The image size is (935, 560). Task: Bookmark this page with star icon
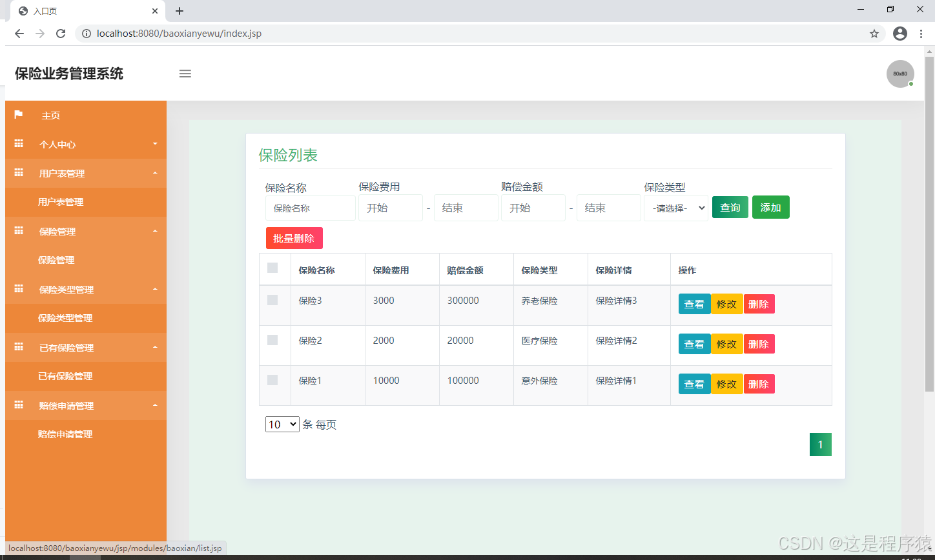(874, 34)
